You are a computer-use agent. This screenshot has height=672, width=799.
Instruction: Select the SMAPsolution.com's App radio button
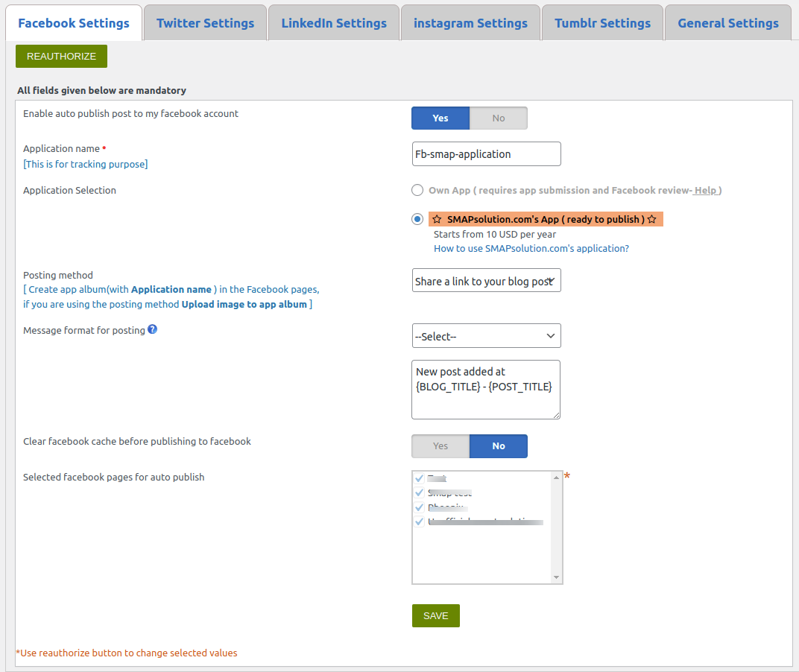tap(417, 219)
